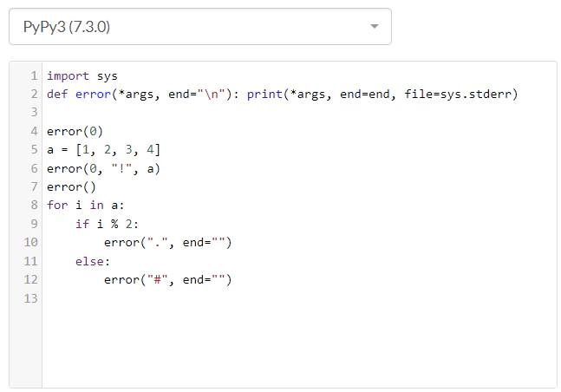Click line number 8 in the gutter
561x392 pixels.
tap(34, 206)
